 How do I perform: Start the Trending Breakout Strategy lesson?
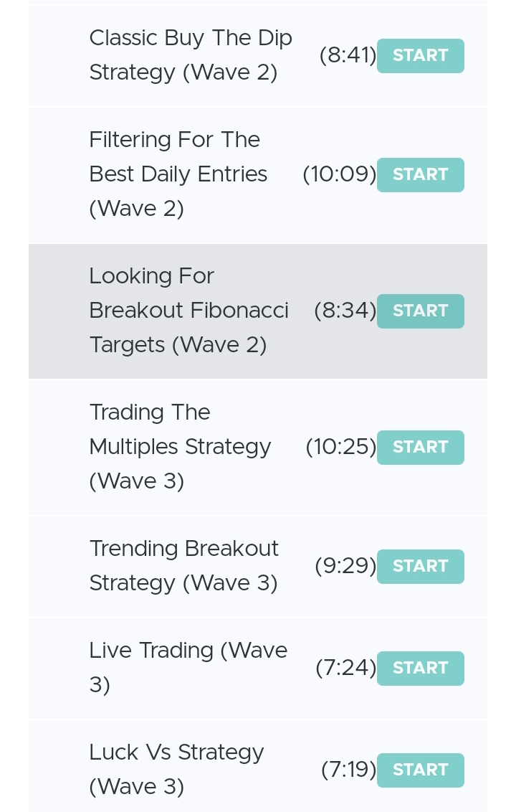click(420, 566)
